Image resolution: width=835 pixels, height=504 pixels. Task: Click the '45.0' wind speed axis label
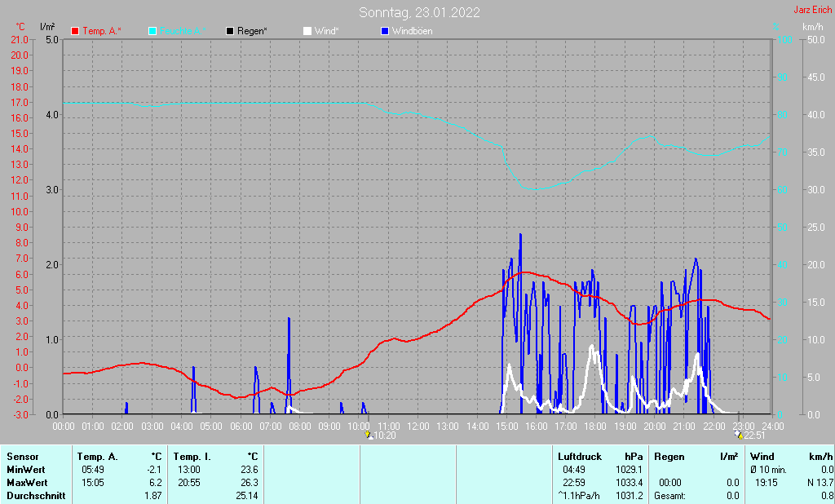point(815,77)
